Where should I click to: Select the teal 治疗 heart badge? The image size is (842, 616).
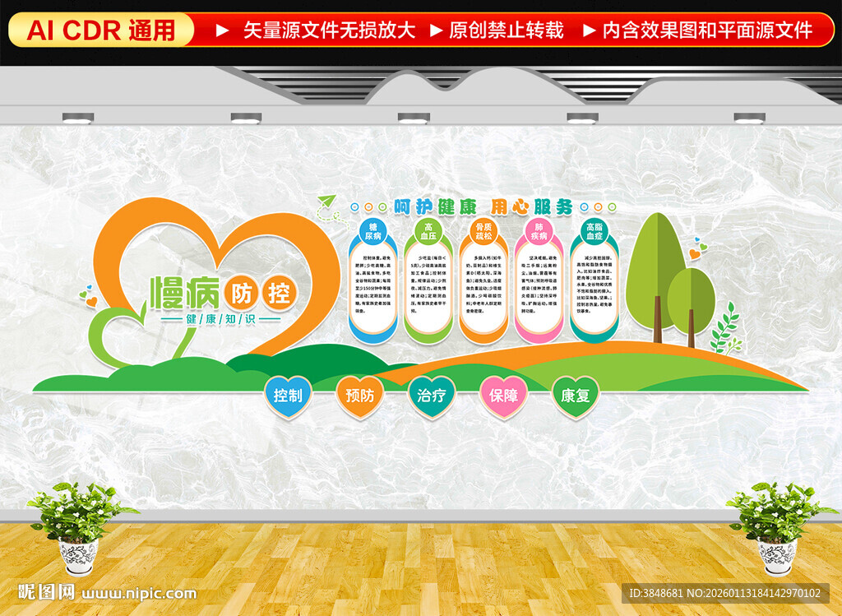[431, 396]
